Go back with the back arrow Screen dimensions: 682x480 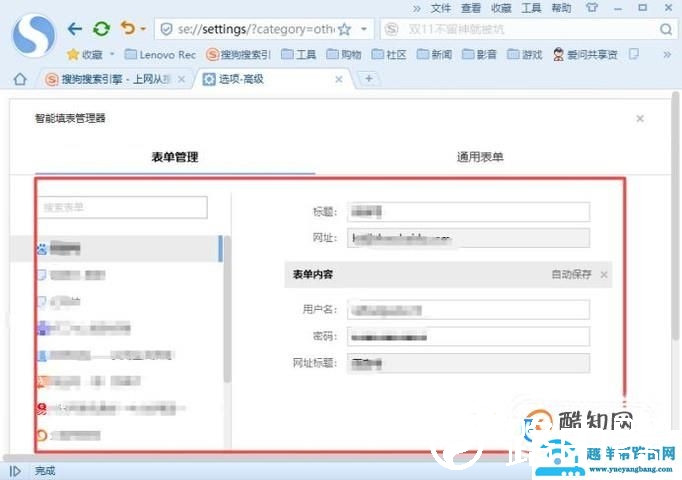point(75,29)
